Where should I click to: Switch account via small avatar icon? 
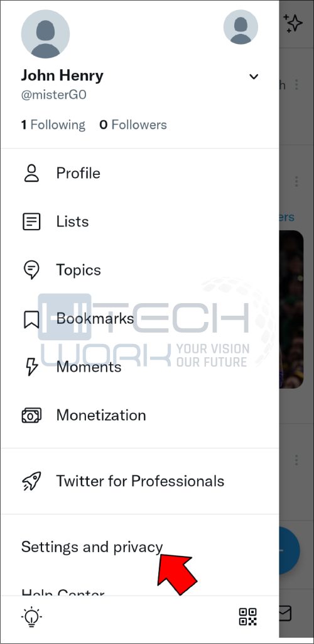241,27
